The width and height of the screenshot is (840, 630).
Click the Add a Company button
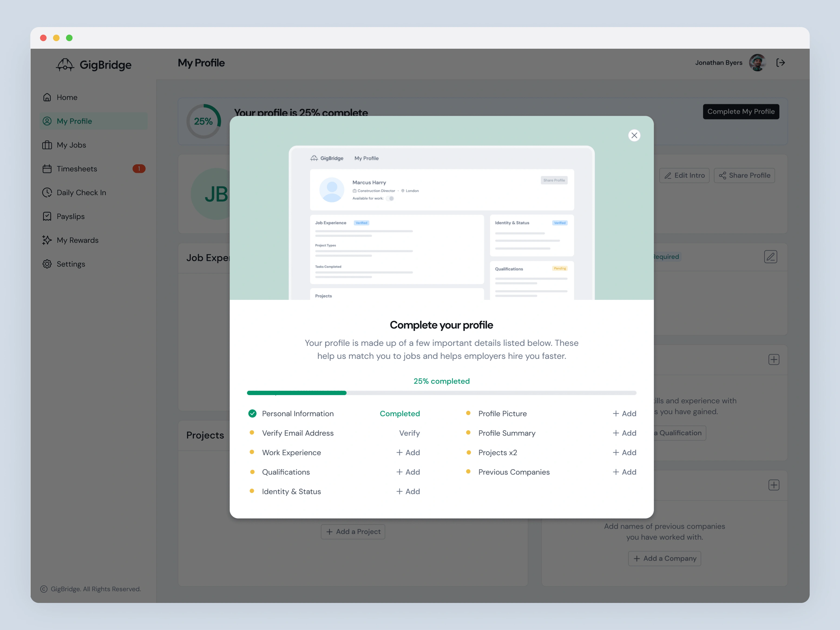[x=664, y=558]
